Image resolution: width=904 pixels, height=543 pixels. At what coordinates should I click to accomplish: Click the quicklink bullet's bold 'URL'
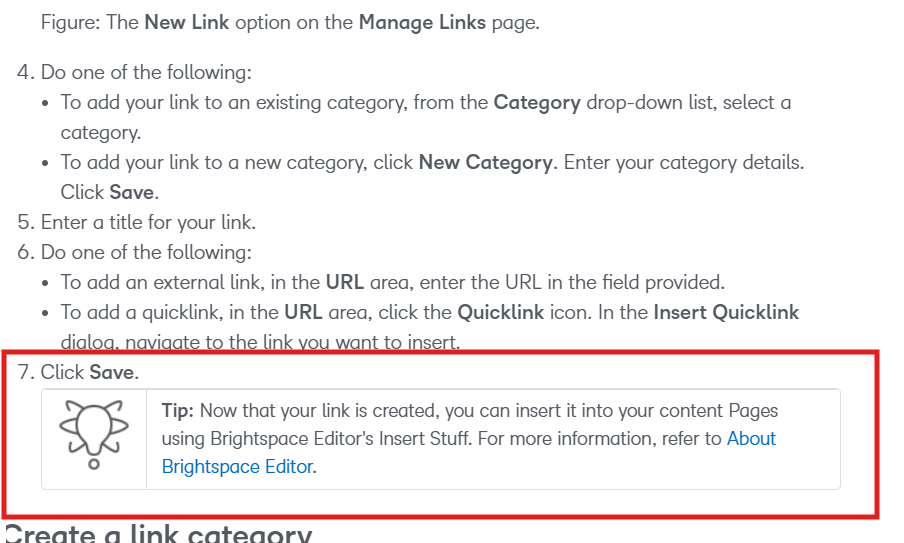click(303, 312)
